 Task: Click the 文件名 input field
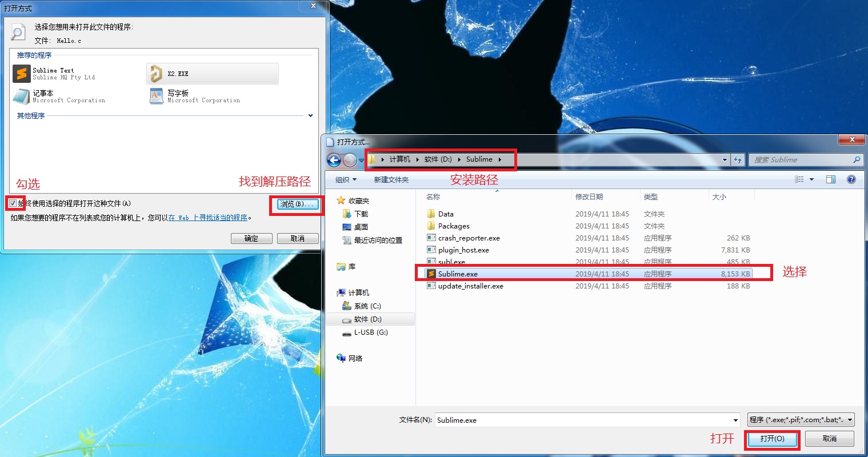pos(583,420)
